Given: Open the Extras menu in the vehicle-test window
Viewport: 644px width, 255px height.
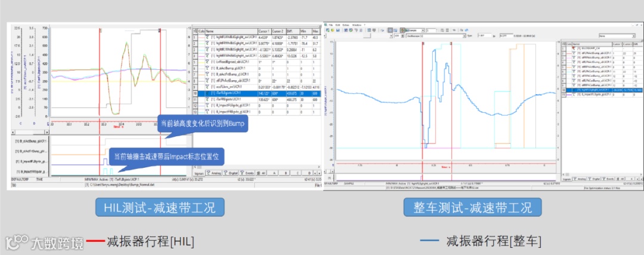Looking at the screenshot, I should pyautogui.click(x=346, y=25).
